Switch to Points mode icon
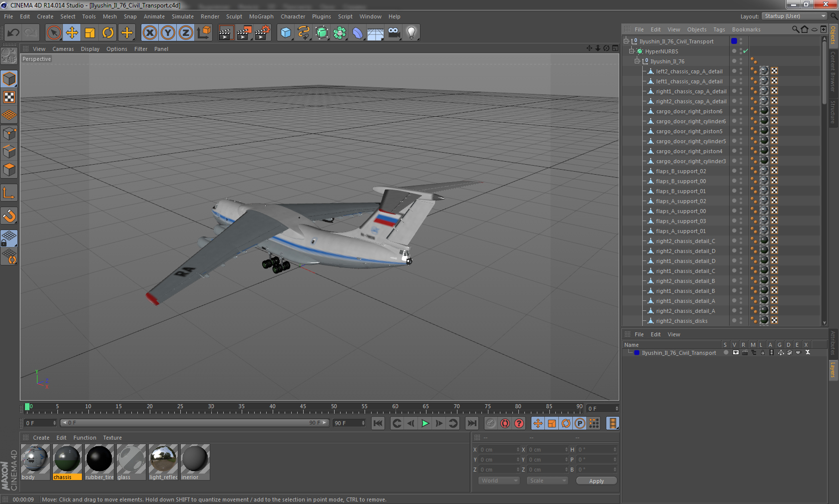This screenshot has height=504, width=839. point(9,134)
